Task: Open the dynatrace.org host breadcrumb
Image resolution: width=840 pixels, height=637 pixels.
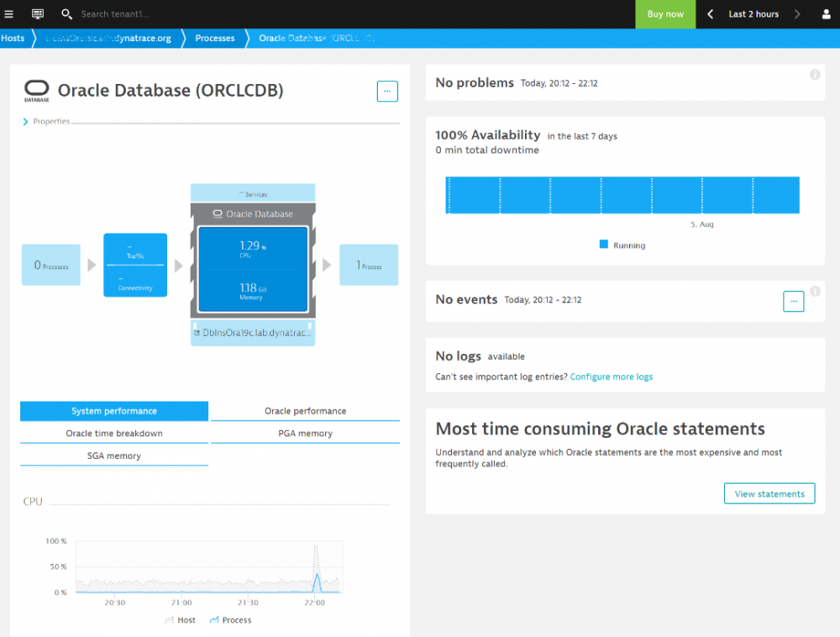Action: point(108,38)
